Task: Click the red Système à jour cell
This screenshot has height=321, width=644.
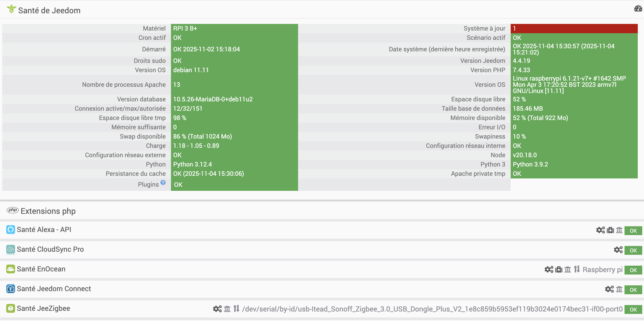Action: coord(574,29)
